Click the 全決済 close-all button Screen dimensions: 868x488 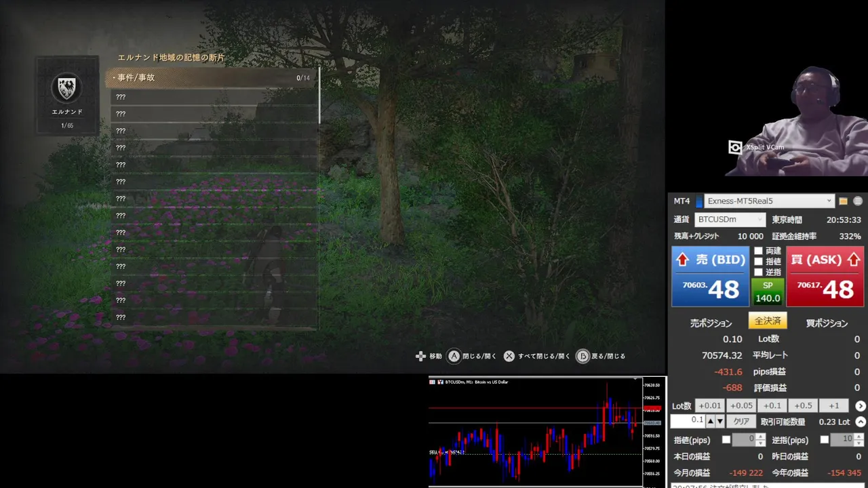(768, 321)
